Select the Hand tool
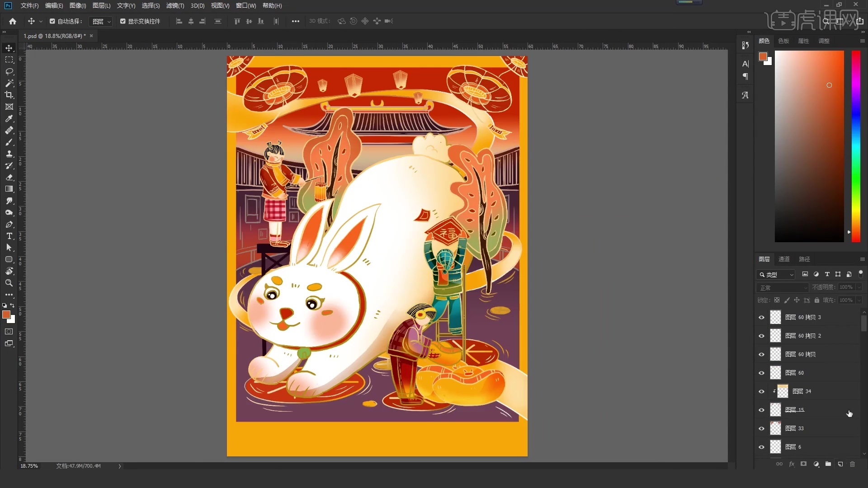The height and width of the screenshot is (488, 868). click(x=9, y=271)
